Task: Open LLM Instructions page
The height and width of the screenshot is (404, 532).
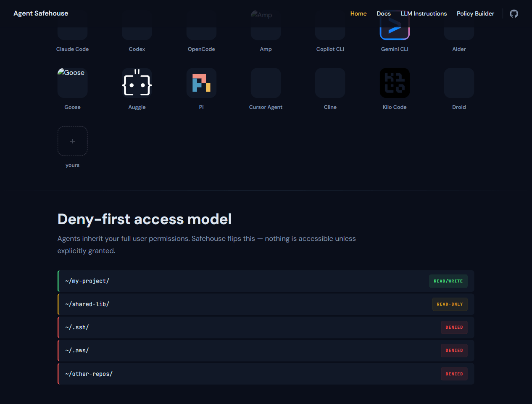Action: click(x=424, y=13)
